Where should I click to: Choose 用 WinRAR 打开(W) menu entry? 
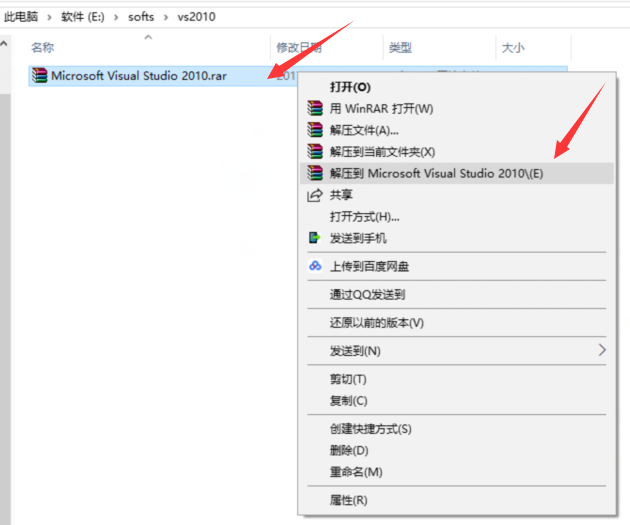pos(456,108)
